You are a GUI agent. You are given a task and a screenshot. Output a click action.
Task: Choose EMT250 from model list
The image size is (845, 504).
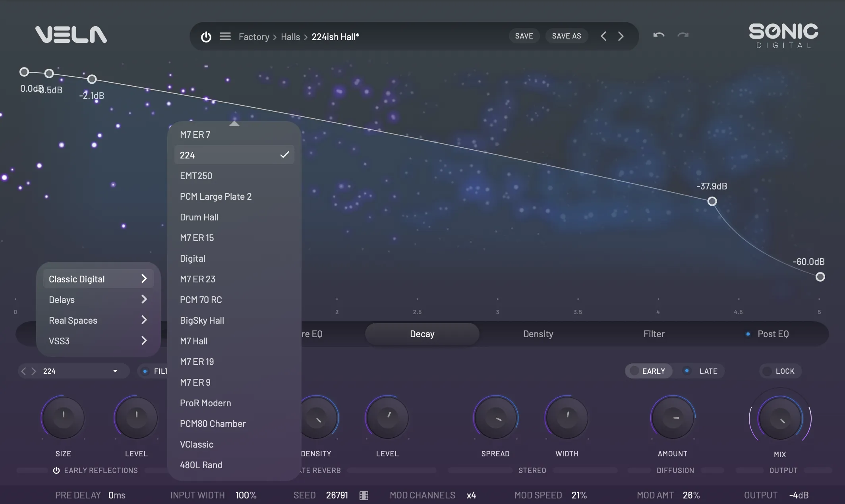(234, 176)
